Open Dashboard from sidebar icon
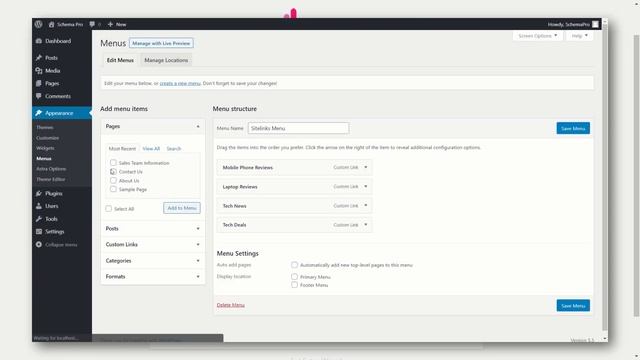Image resolution: width=640 pixels, height=360 pixels. (x=39, y=41)
